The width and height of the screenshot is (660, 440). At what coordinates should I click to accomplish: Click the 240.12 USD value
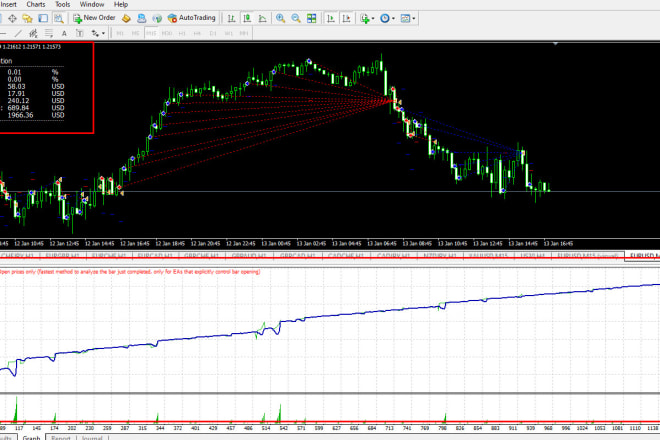18,101
